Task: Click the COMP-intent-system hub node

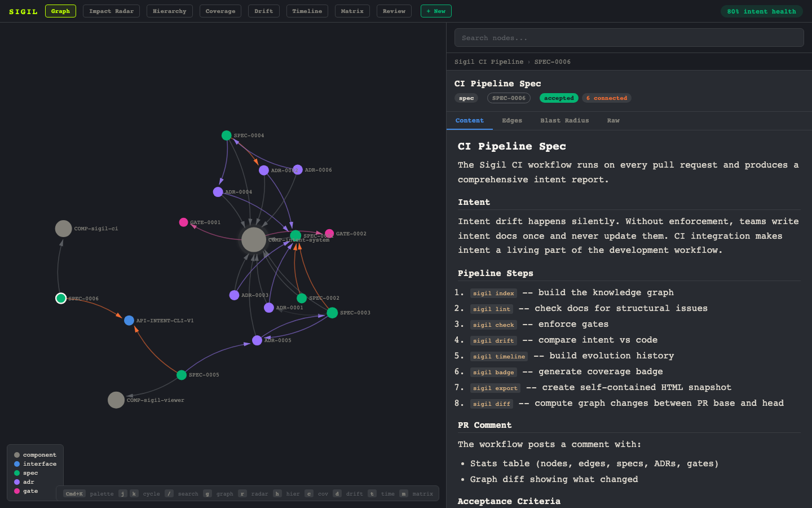Action: tap(253, 240)
